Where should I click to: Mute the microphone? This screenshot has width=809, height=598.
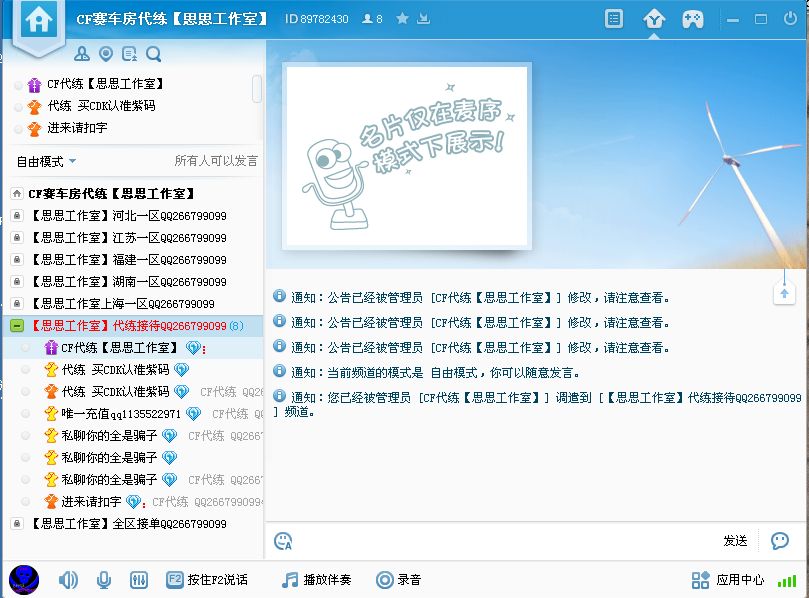[x=104, y=580]
